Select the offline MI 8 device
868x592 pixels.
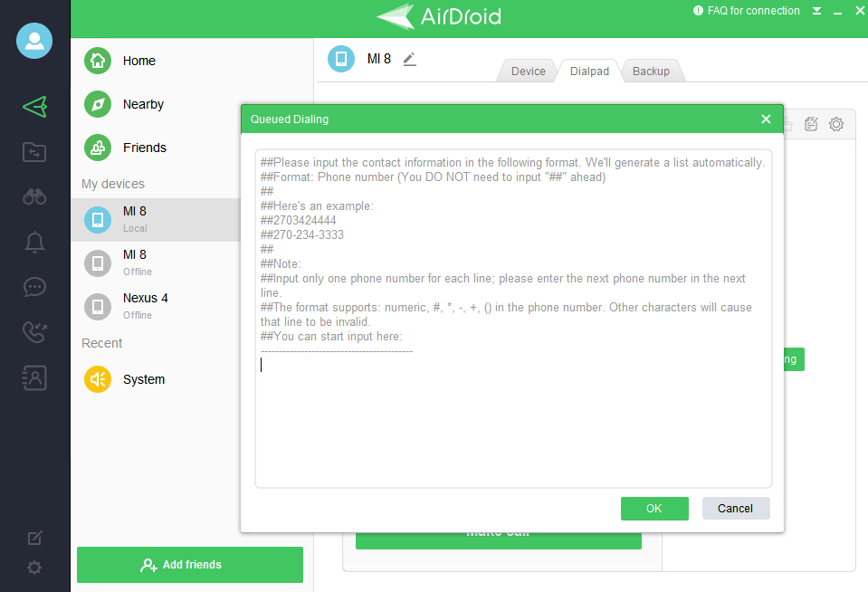pyautogui.click(x=156, y=263)
